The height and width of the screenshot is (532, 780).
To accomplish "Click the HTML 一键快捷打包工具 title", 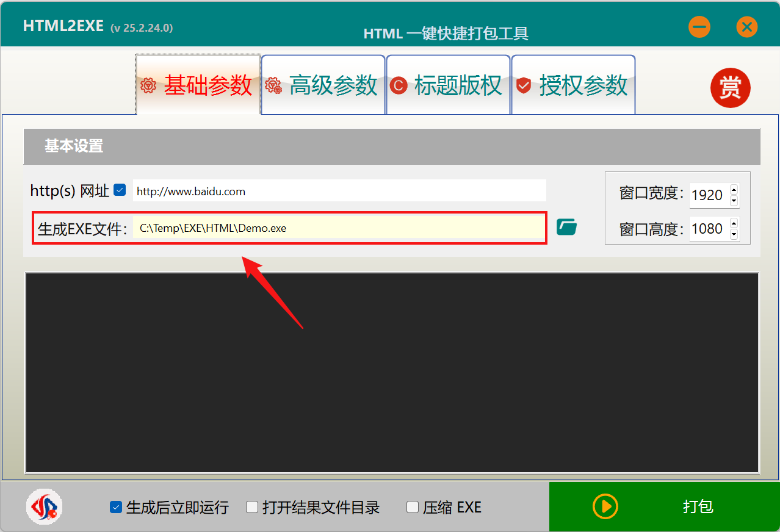I will coord(446,34).
